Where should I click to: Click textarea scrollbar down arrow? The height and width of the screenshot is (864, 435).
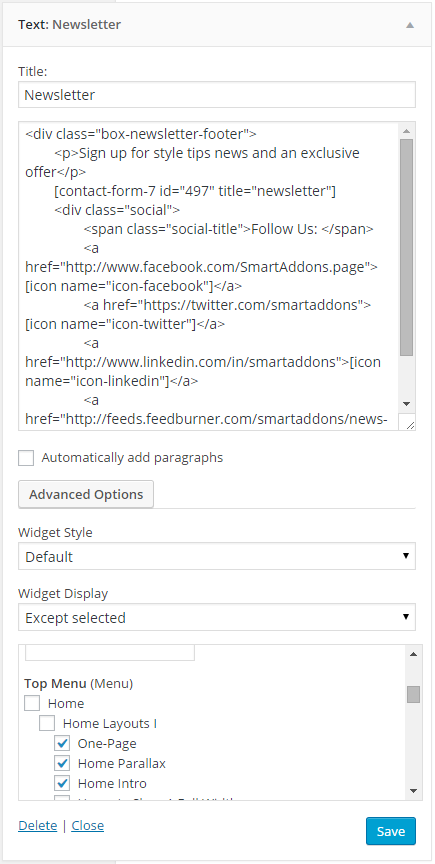click(x=406, y=404)
